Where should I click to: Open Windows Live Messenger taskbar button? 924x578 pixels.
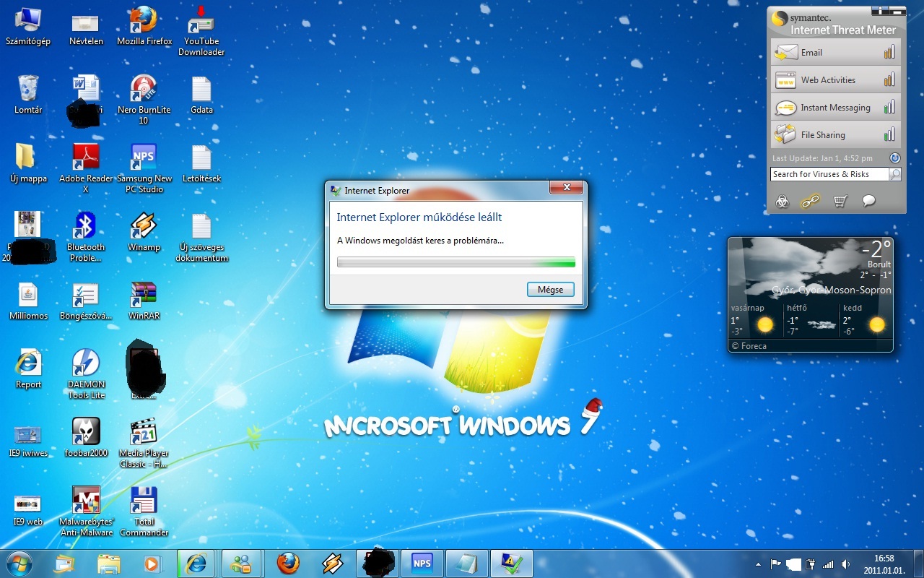click(240, 564)
